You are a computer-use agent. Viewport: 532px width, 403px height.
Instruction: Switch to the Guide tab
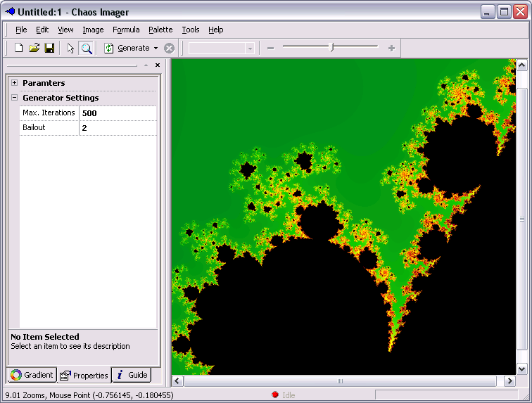point(132,375)
